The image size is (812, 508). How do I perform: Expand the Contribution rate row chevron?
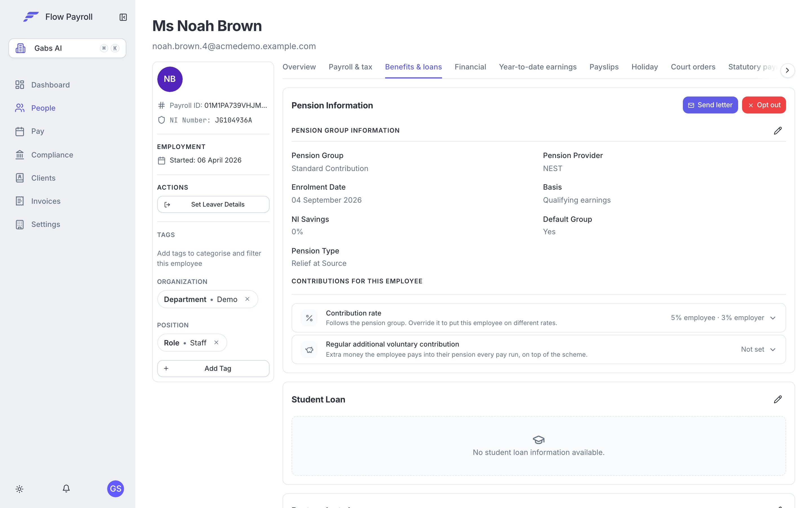[x=773, y=318]
